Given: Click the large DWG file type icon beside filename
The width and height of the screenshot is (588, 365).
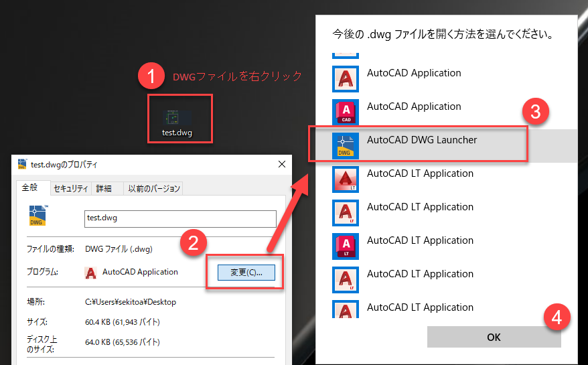Looking at the screenshot, I should 38,216.
